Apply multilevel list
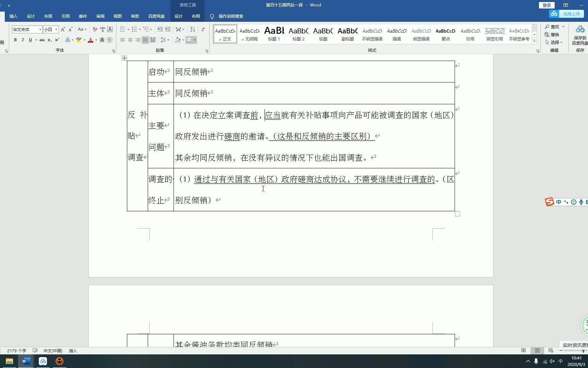This screenshot has width=588, height=368. point(146,29)
